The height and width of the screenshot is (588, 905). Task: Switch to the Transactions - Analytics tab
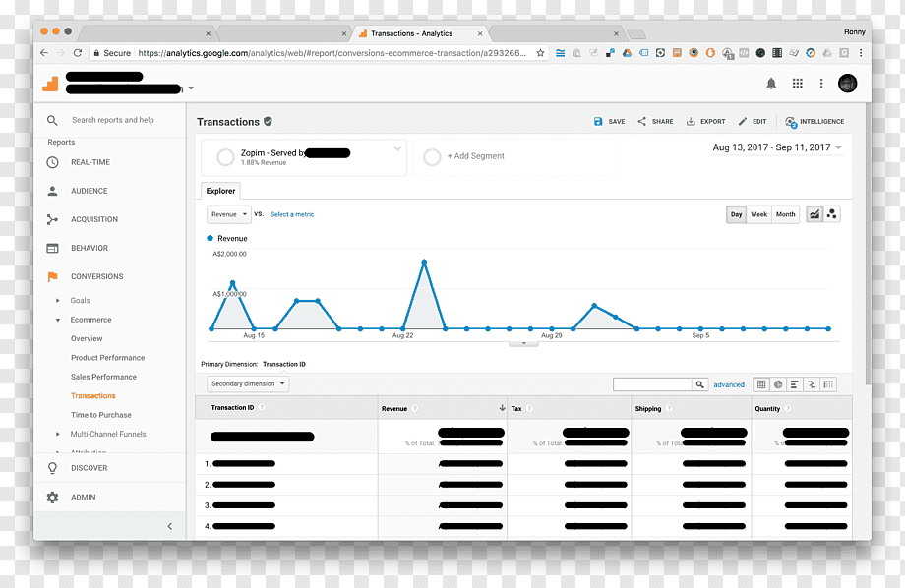pos(420,33)
